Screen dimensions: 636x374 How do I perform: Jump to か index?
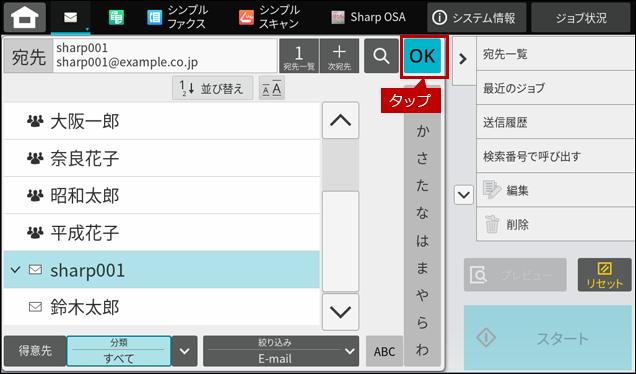422,131
